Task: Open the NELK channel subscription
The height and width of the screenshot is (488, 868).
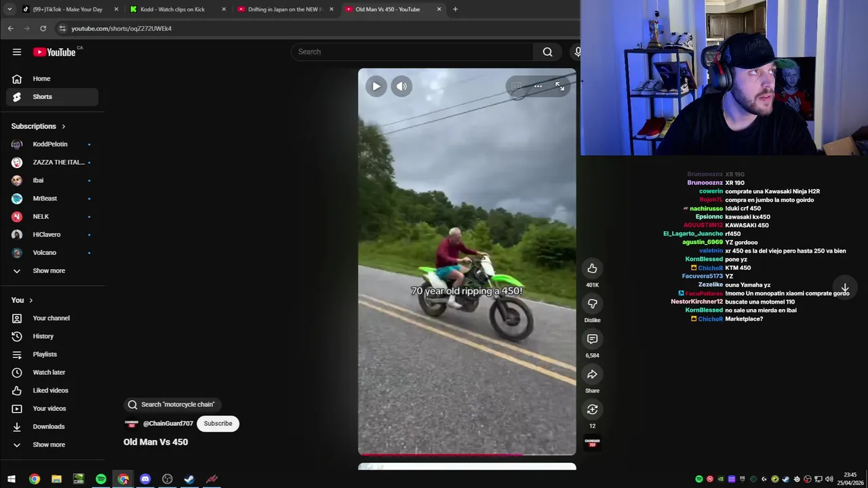Action: 52,217
